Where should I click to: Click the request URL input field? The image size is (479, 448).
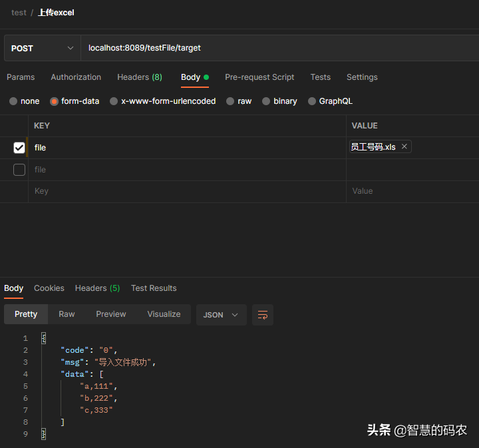coord(279,48)
